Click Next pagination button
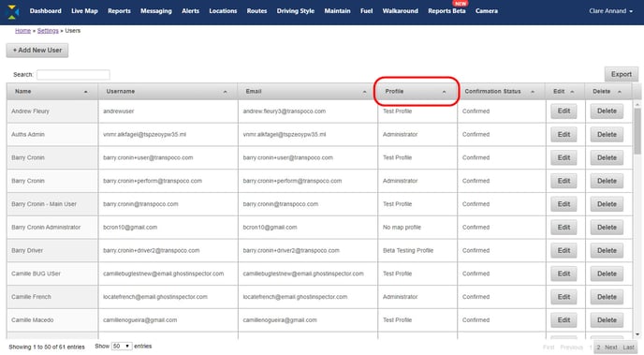The height and width of the screenshot is (355, 644). [610, 348]
